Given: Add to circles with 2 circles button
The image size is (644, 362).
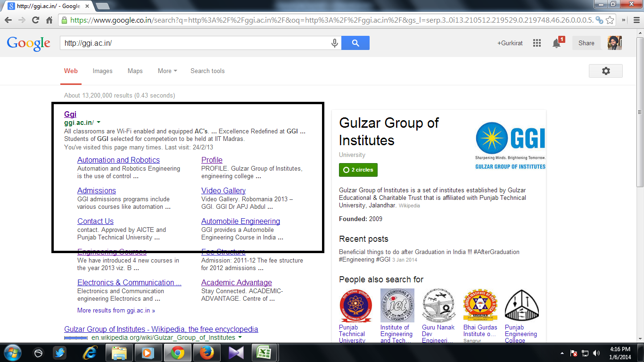Looking at the screenshot, I should pos(358,170).
